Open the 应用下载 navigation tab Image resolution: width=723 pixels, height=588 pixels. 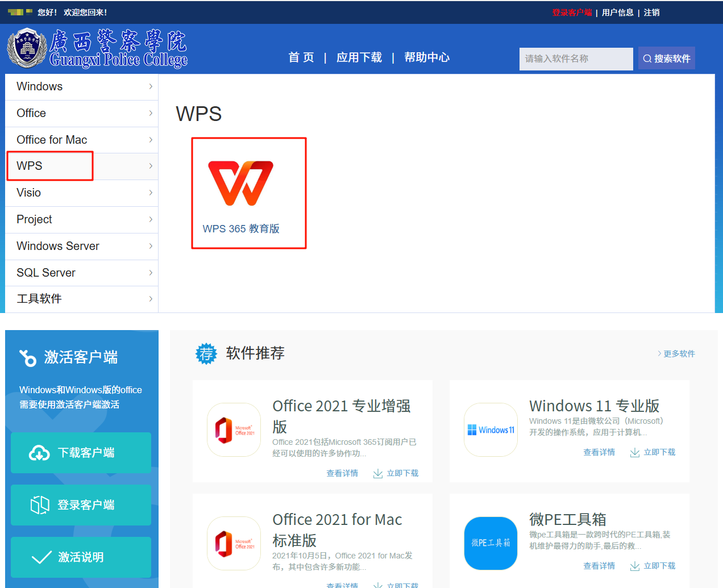[x=359, y=57]
